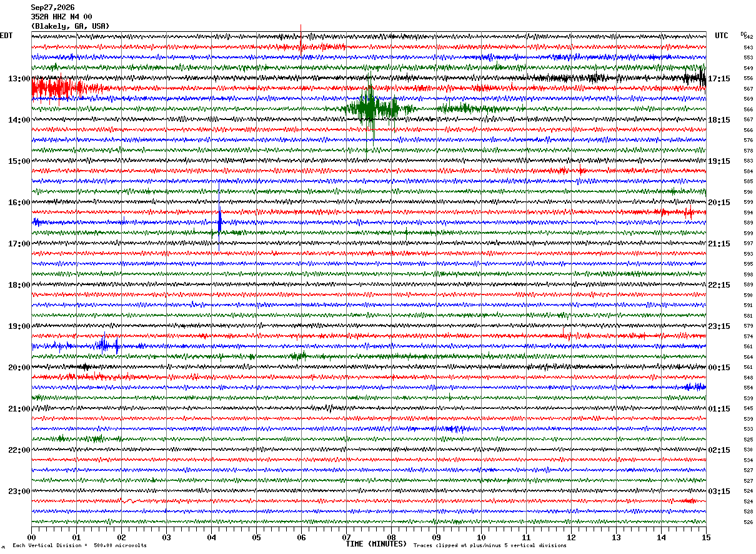The width and height of the screenshot is (756, 554).
Task: Click the clipped red burst at the 13:00 row start
Action: pos(57,88)
